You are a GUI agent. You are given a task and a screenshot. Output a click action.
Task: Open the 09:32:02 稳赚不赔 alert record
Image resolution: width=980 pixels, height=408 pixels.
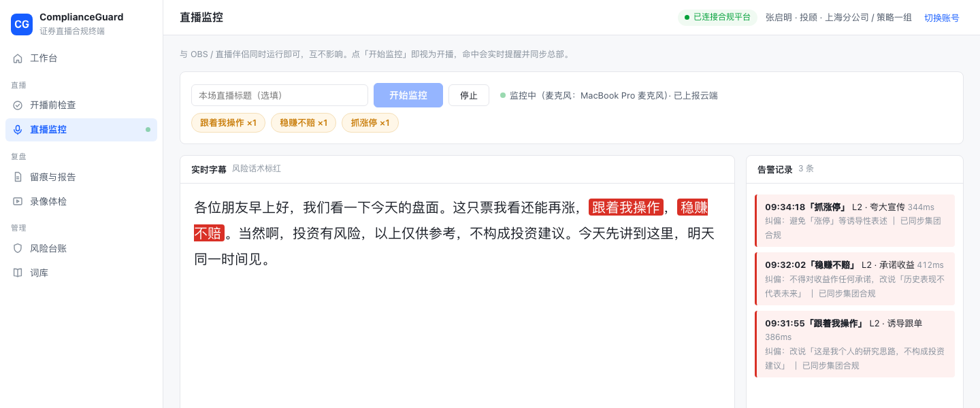tap(855, 279)
